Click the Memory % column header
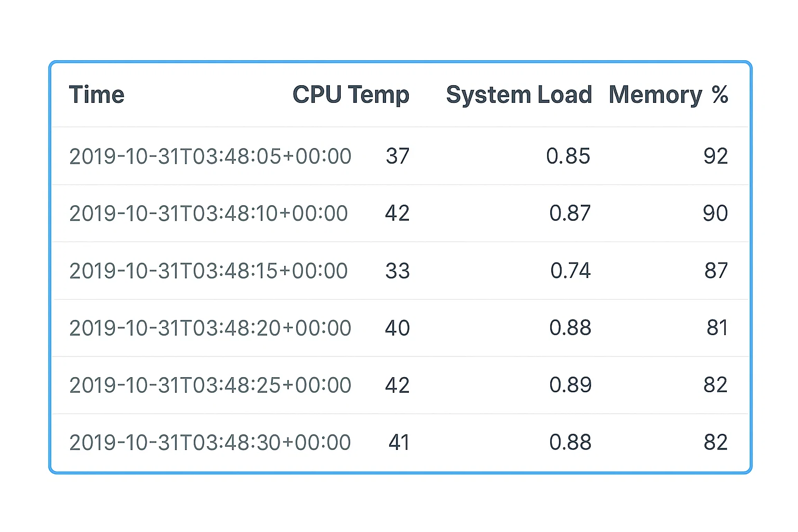798x532 pixels. [x=669, y=96]
